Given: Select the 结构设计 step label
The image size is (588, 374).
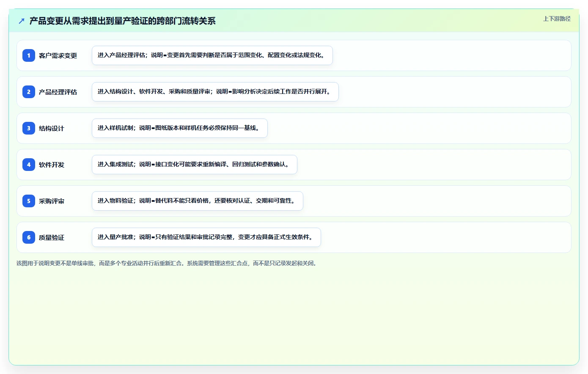Looking at the screenshot, I should tap(52, 128).
